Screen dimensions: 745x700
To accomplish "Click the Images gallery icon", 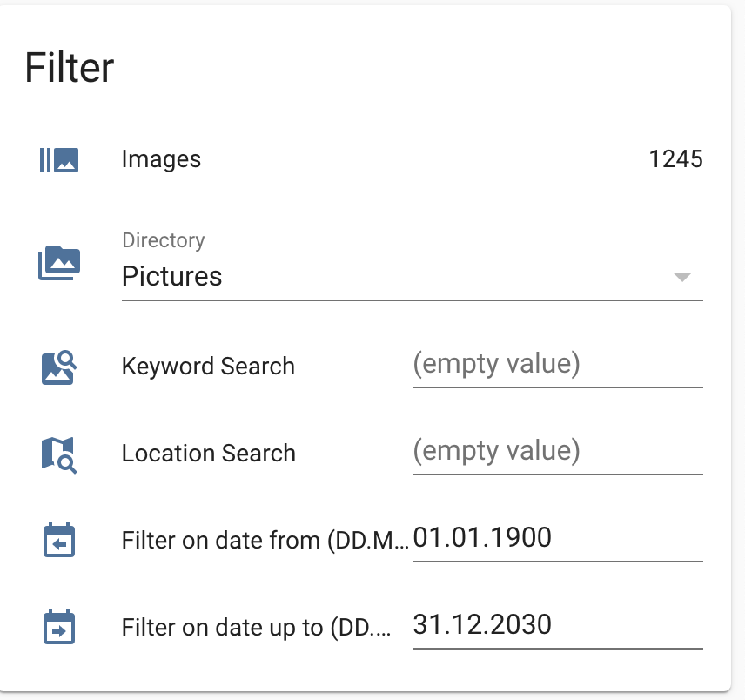I will [57, 159].
